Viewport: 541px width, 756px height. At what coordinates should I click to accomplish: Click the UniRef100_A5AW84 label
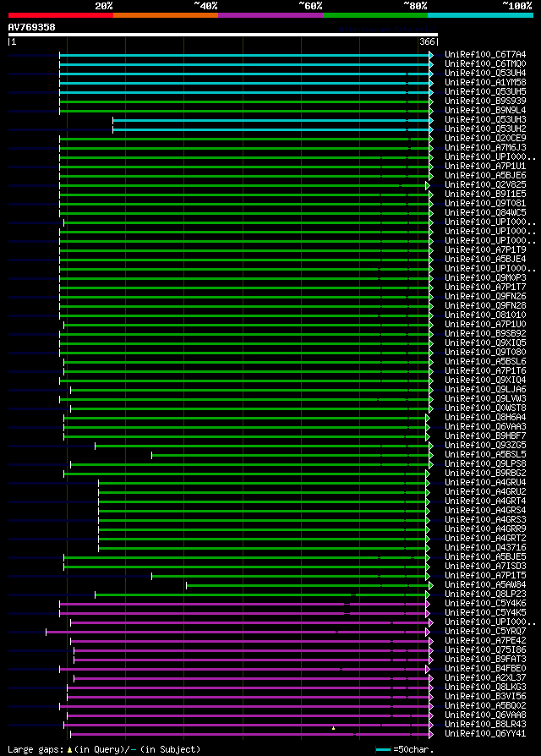[485, 585]
